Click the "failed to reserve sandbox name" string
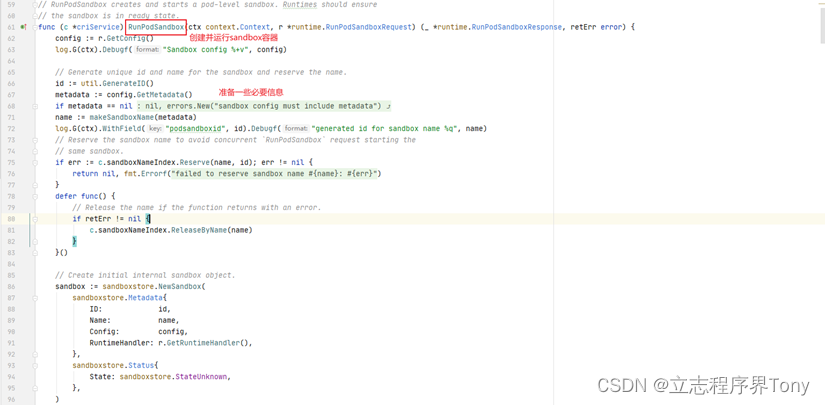This screenshot has width=825, height=405. coord(275,174)
